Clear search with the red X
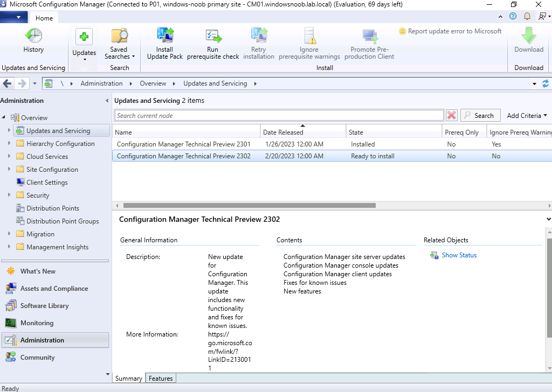Image resolution: width=552 pixels, height=392 pixels. [451, 115]
